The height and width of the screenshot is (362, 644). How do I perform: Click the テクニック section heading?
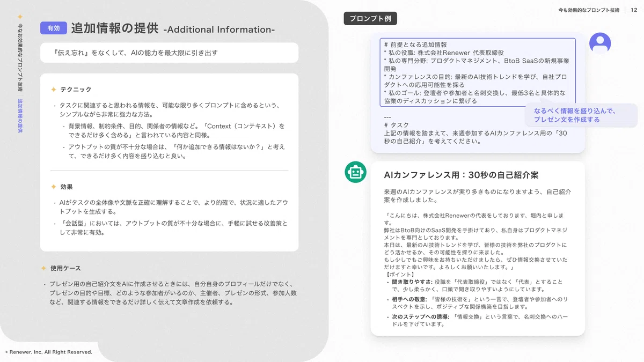(76, 90)
